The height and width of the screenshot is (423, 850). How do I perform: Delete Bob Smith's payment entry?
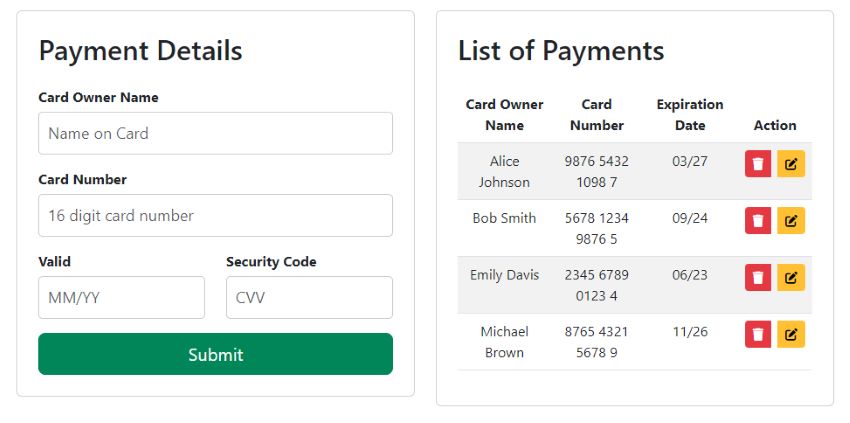tap(758, 221)
